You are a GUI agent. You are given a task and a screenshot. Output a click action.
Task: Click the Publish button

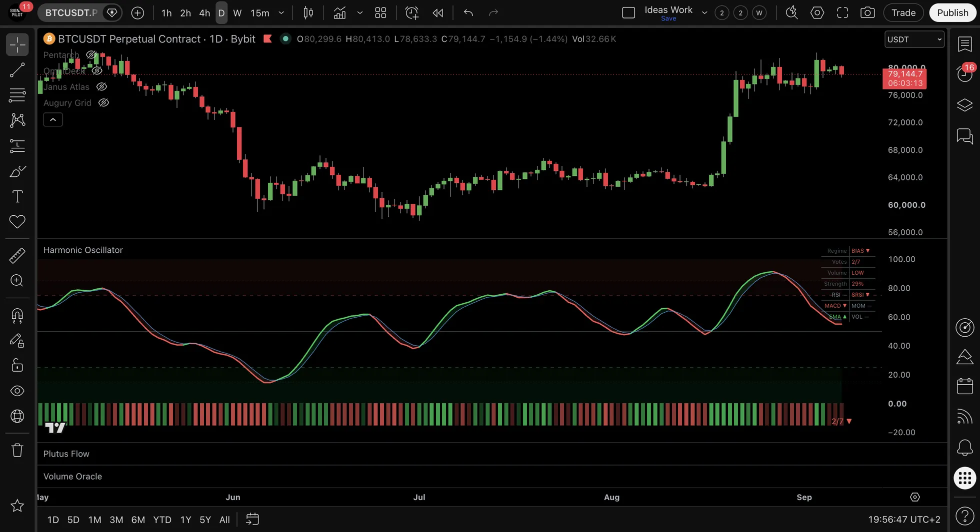click(x=952, y=13)
